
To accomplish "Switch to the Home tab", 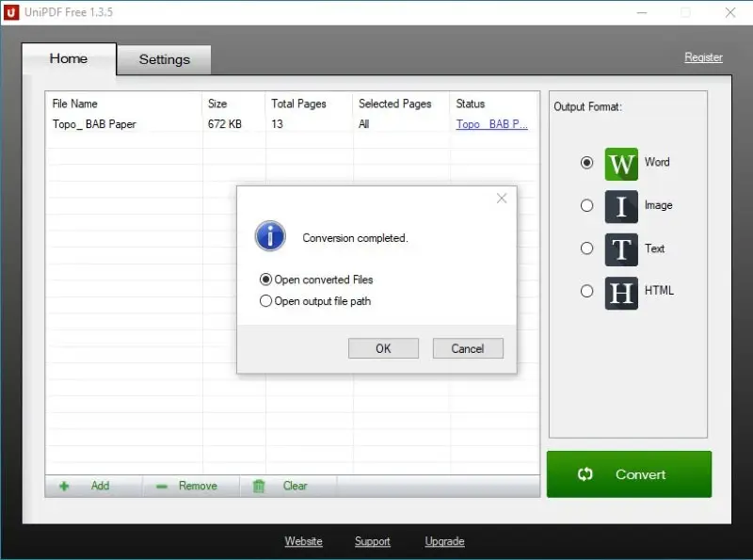I will click(x=69, y=58).
